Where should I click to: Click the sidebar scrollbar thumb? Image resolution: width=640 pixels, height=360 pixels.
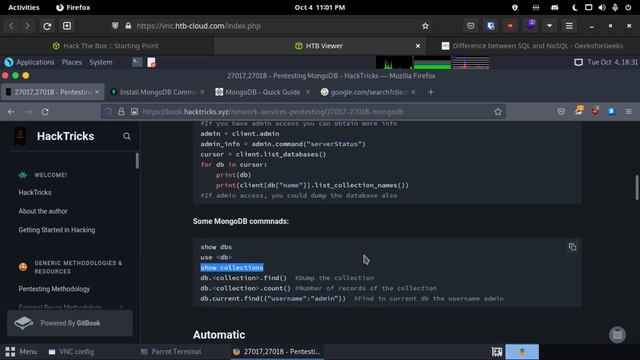point(137,160)
